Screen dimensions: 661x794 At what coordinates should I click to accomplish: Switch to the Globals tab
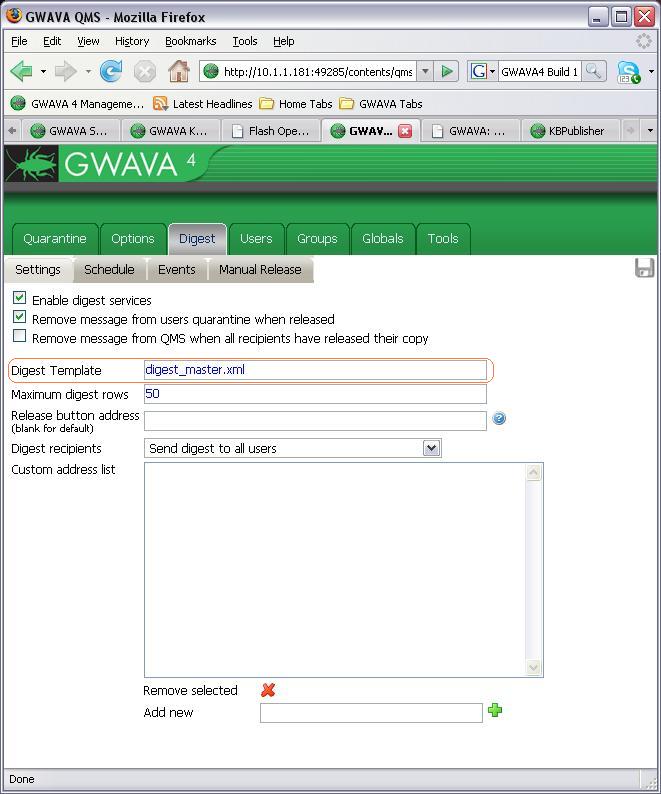coord(383,239)
